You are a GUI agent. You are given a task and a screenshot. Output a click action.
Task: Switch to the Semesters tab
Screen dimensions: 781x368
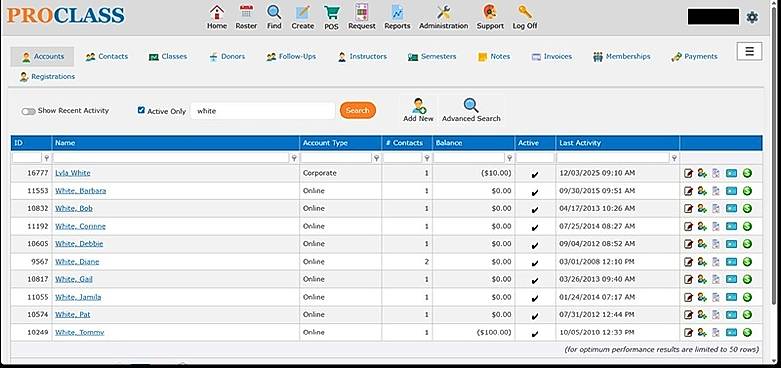pos(432,57)
